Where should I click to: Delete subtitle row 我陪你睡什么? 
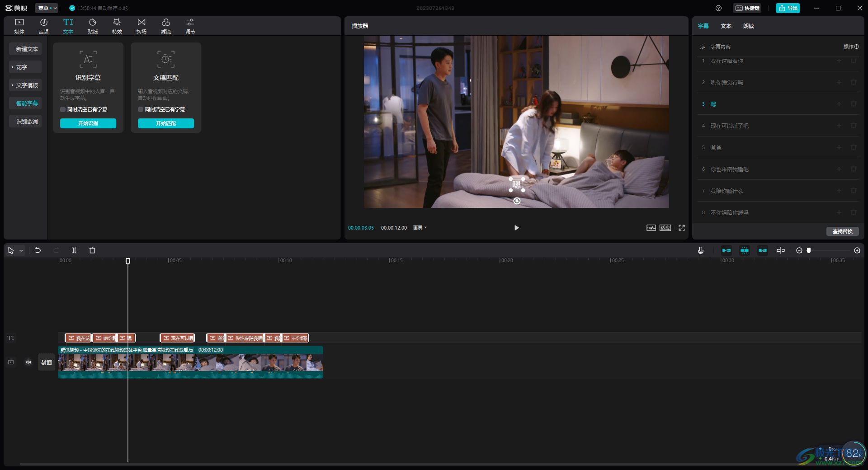point(854,191)
